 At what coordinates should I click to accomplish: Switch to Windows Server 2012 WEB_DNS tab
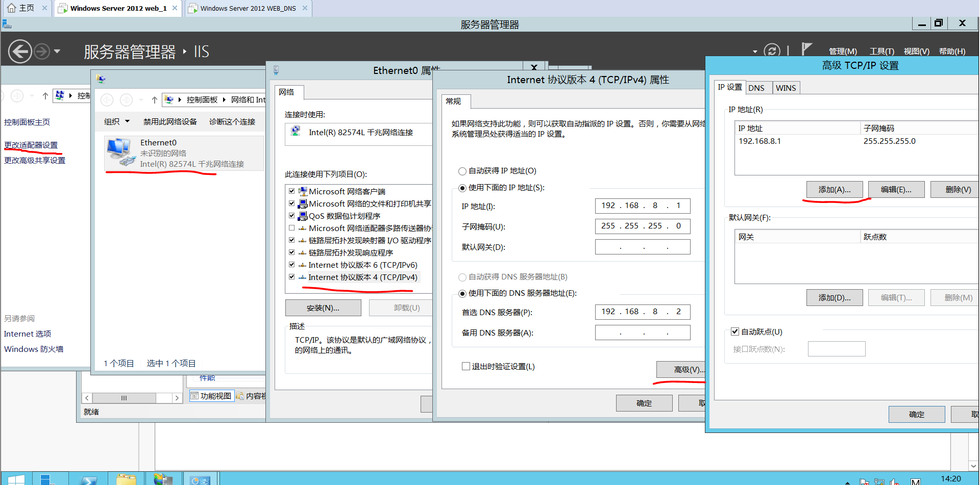point(248,8)
